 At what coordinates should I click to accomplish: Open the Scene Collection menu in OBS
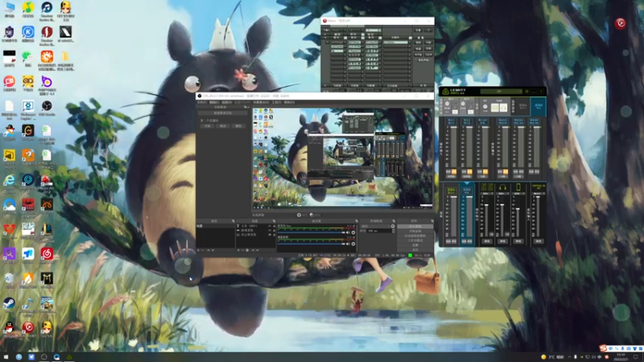pos(261,103)
